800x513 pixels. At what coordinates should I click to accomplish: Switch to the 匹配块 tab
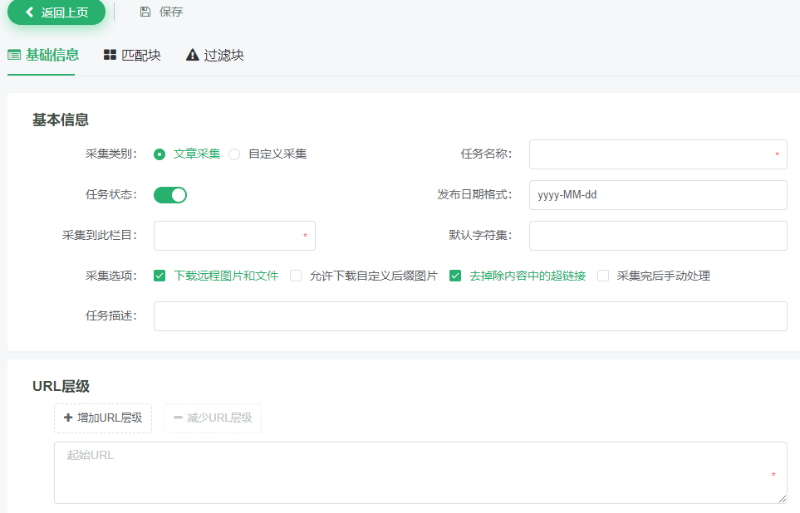(132, 55)
